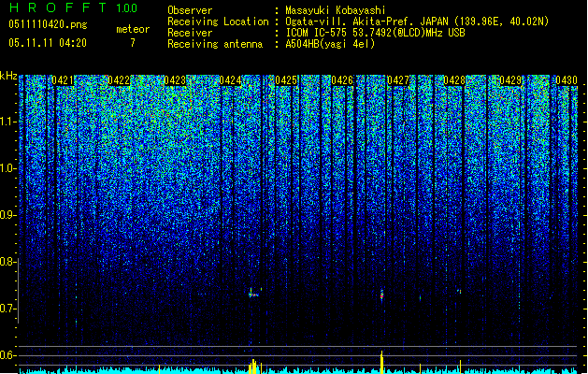Click the 0.6 frequency axis label

7,355
